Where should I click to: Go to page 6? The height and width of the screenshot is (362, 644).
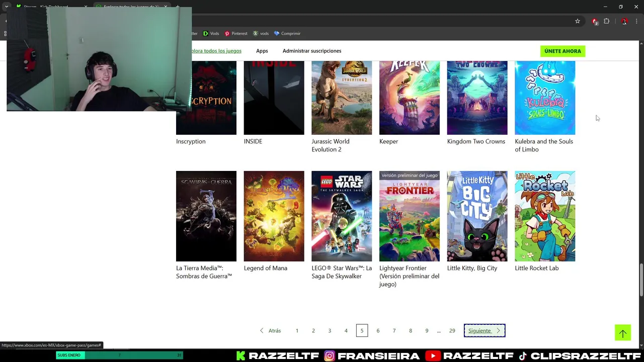tap(378, 330)
